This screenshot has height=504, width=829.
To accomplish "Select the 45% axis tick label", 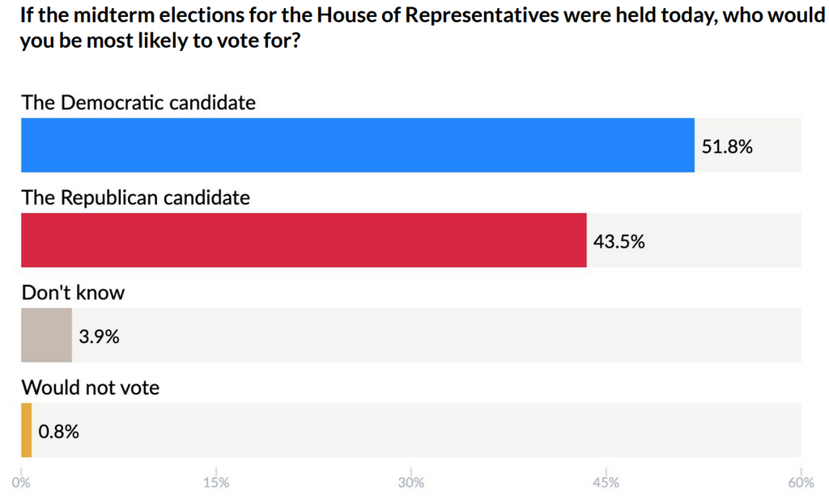I will tap(606, 483).
